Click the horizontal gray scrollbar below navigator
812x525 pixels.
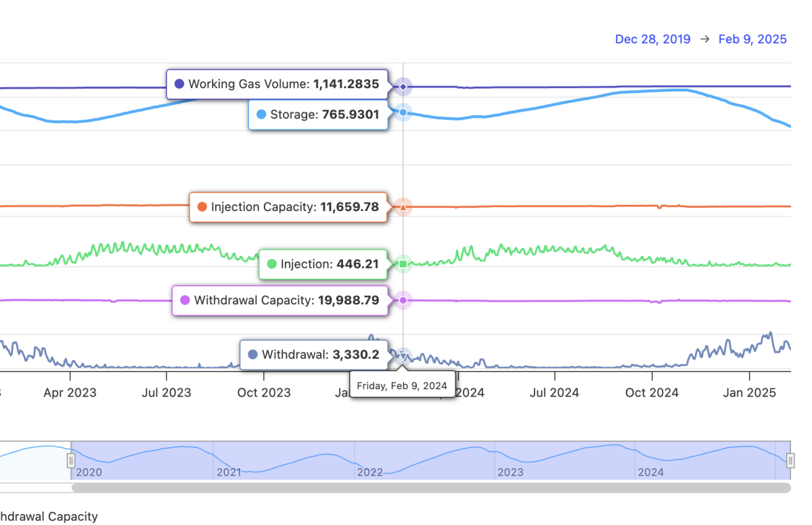[x=430, y=488]
